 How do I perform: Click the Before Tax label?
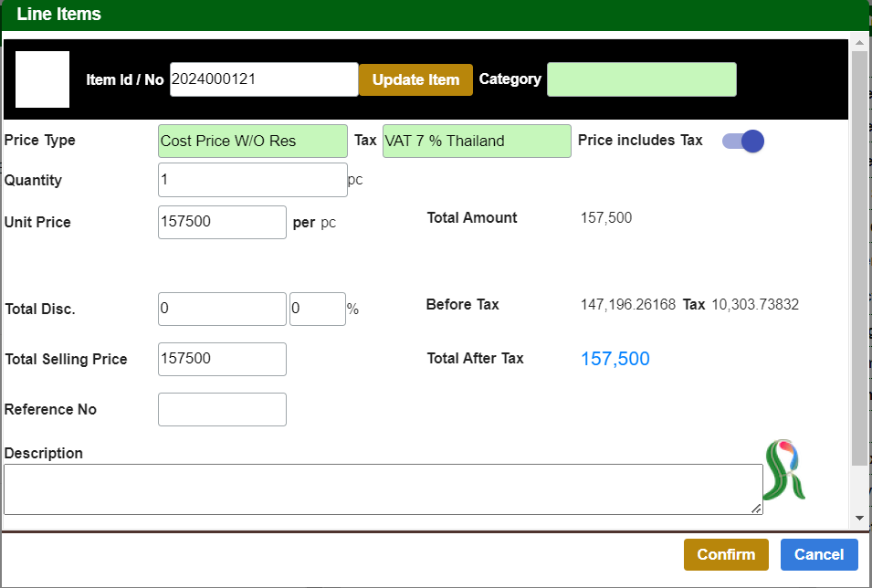point(463,304)
